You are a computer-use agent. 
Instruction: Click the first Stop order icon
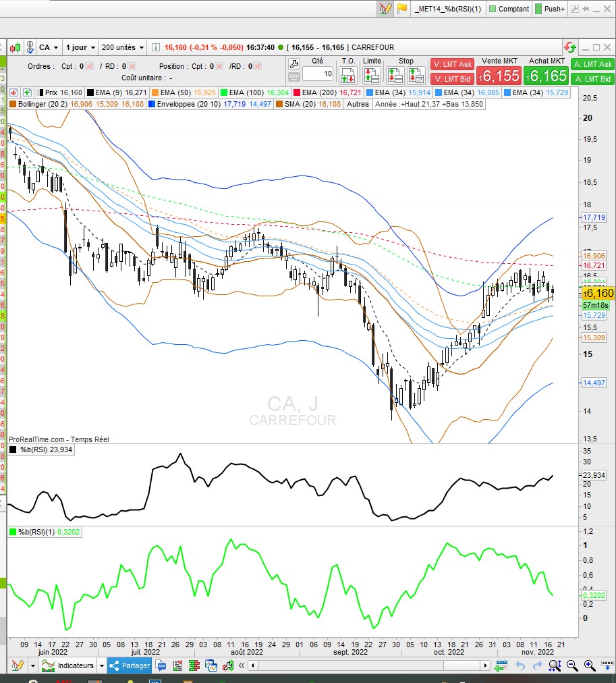[395, 76]
